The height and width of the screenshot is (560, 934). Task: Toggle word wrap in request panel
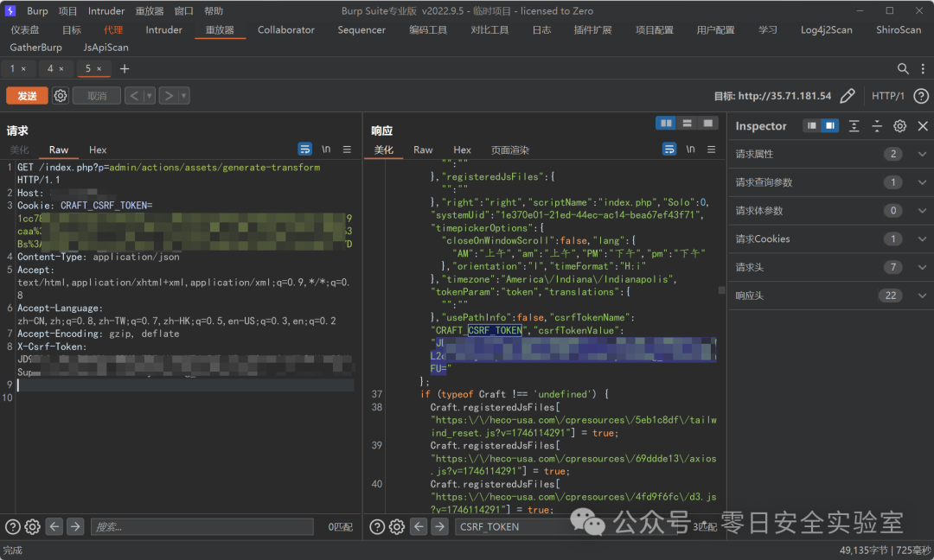click(305, 150)
